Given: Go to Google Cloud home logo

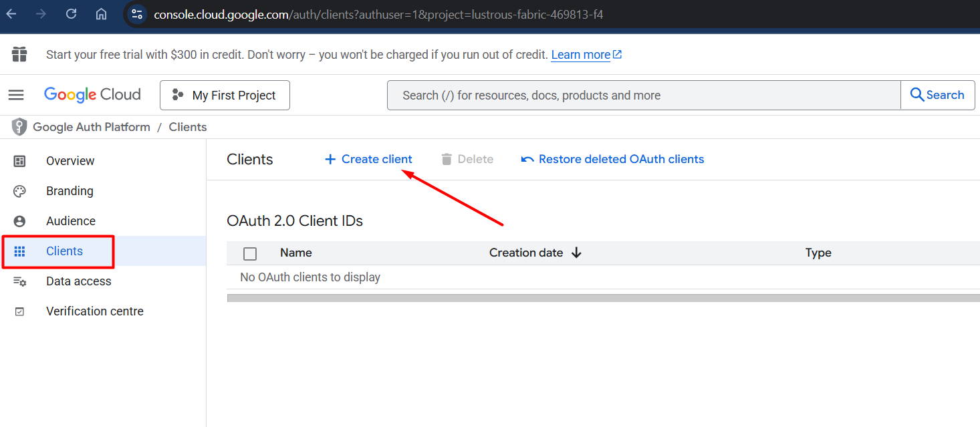Looking at the screenshot, I should click(x=92, y=95).
